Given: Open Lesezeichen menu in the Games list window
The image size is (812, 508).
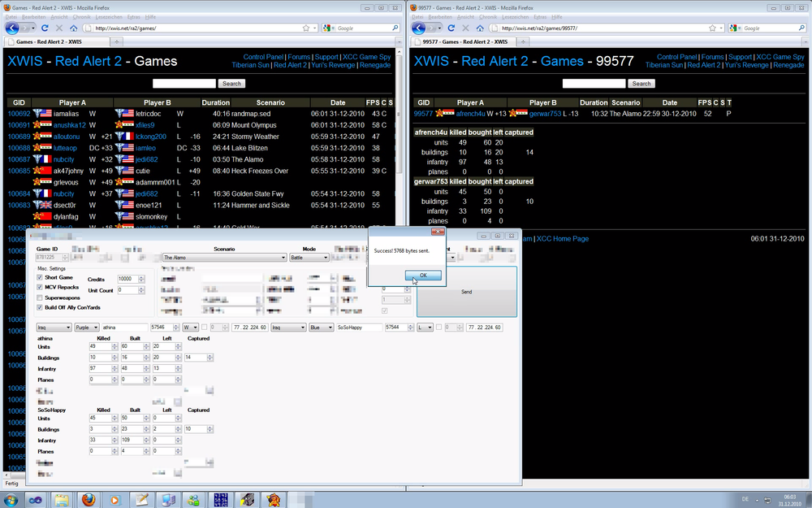Looking at the screenshot, I should click(109, 16).
